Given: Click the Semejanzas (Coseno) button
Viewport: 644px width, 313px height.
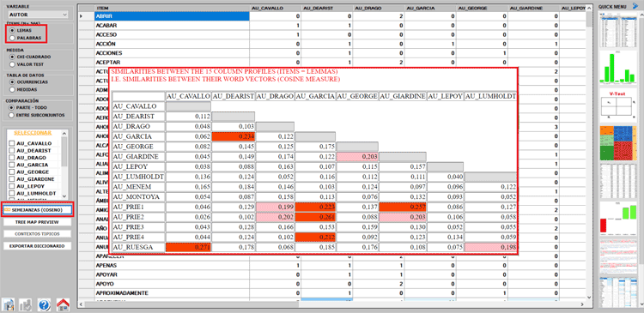Looking at the screenshot, I should click(38, 209).
